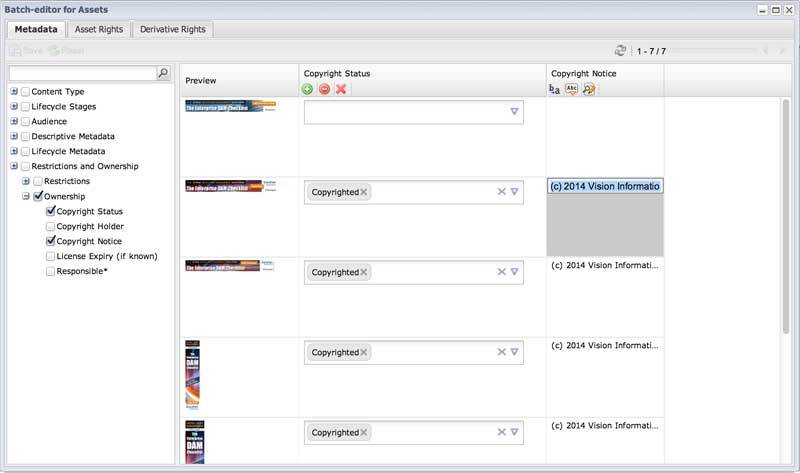800x473 pixels.
Task: Clear Copyright Status field of fifth asset row
Action: click(x=502, y=432)
